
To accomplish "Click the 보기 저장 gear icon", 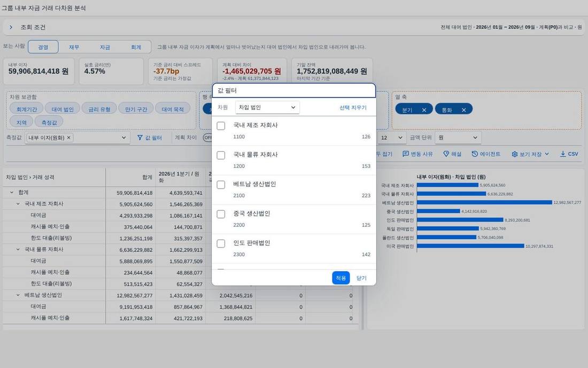I will [x=514, y=154].
